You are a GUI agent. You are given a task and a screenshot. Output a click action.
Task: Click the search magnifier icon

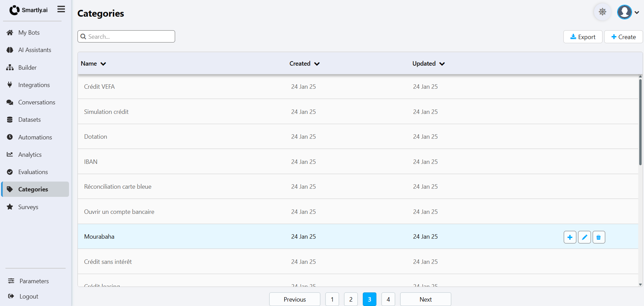pos(83,37)
